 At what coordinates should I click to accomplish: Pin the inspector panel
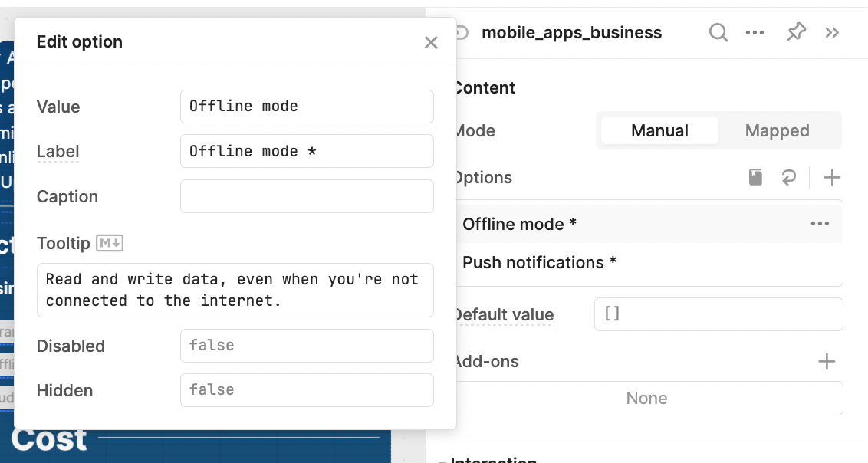(796, 32)
